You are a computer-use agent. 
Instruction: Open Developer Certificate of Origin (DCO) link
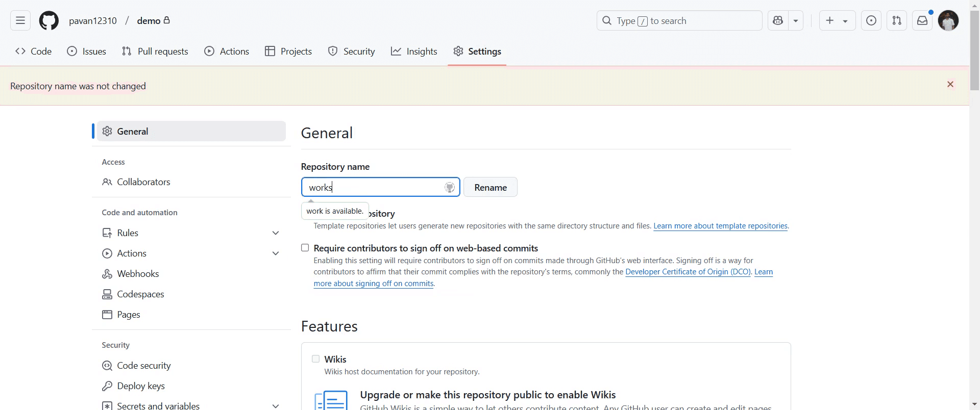[x=688, y=272]
